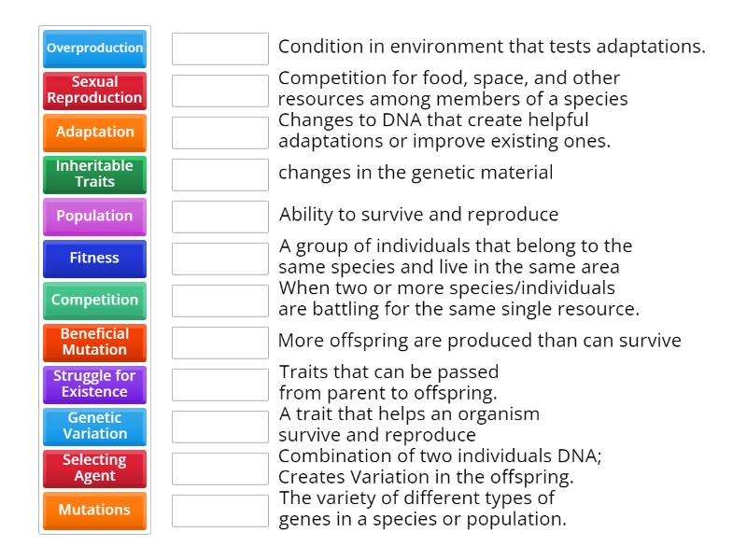Click the Fitness term card
The height and width of the screenshot is (560, 747).
(x=93, y=259)
